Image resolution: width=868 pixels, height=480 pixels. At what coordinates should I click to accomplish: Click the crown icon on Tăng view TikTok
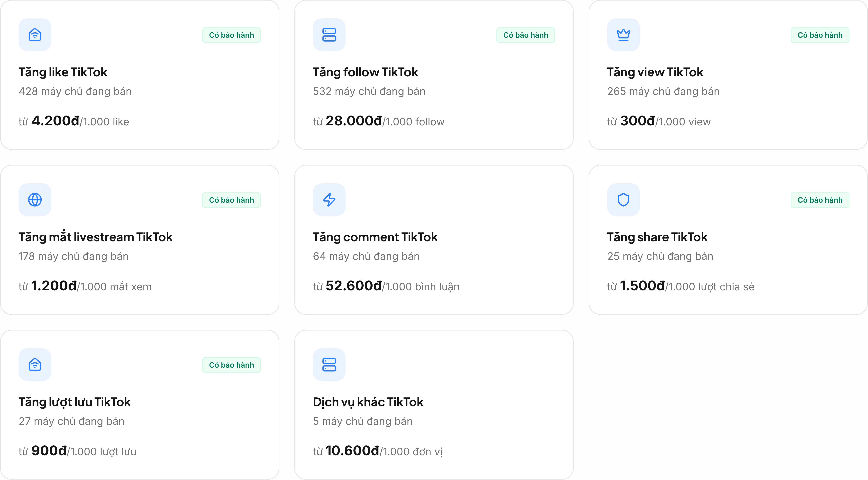pyautogui.click(x=623, y=35)
